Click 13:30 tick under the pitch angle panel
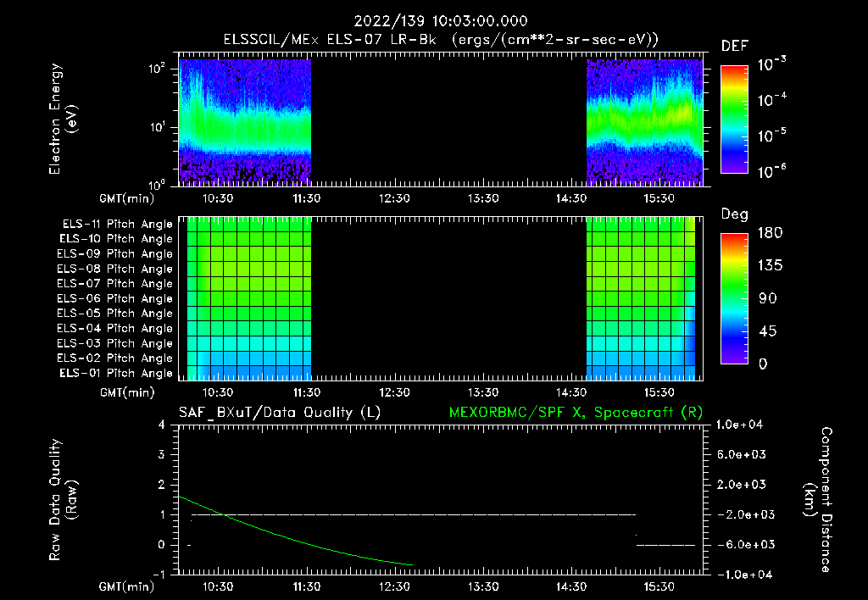Screen dimensions: 868x600 [483, 392]
